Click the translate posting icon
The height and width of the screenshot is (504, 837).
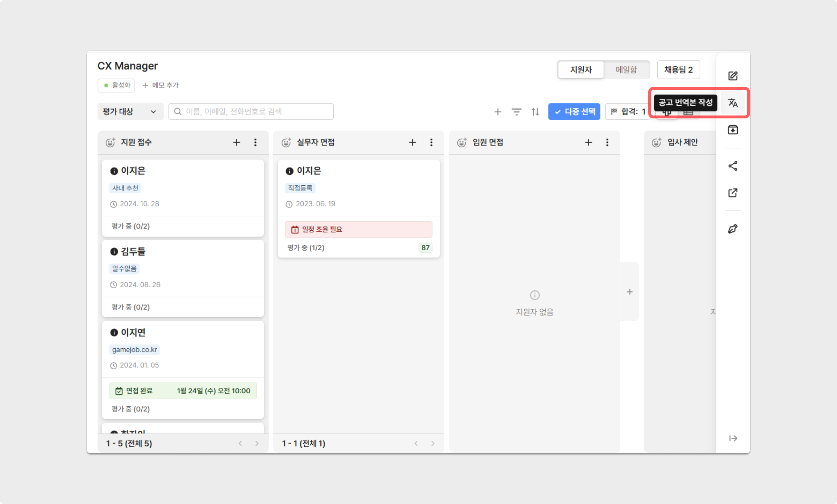(733, 103)
